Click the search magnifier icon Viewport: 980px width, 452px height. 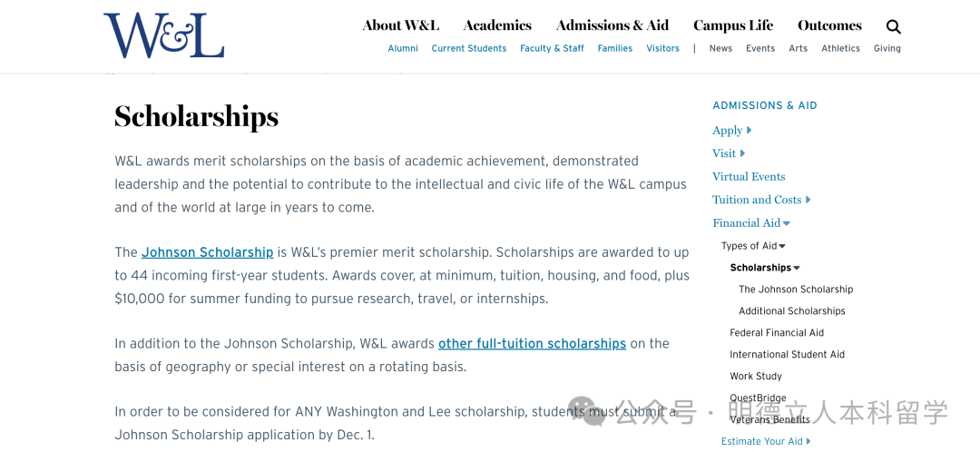tap(894, 27)
